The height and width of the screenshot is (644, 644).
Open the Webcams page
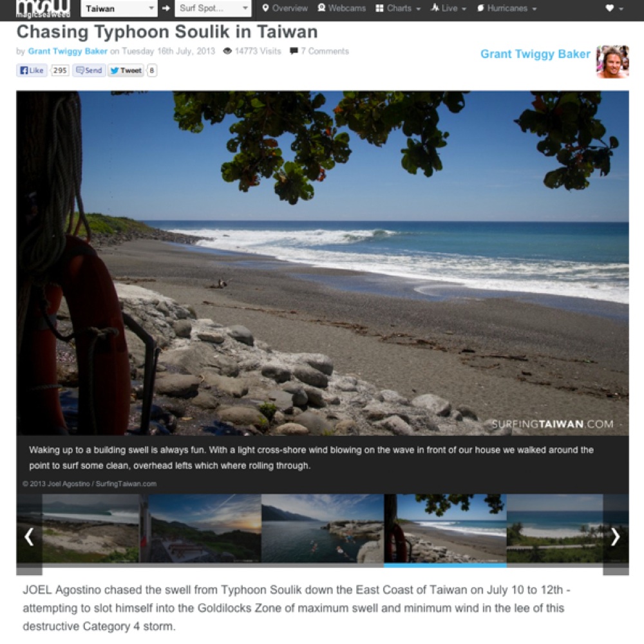tap(342, 8)
